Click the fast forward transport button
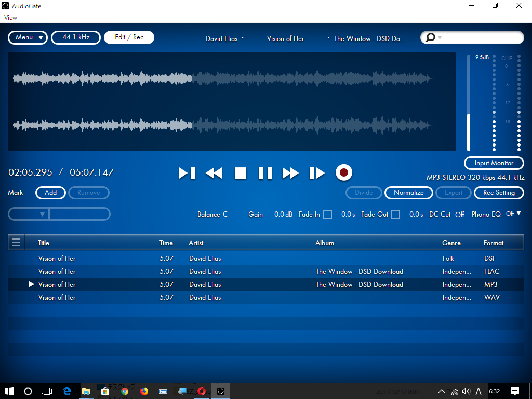The width and height of the screenshot is (532, 399). pos(290,173)
